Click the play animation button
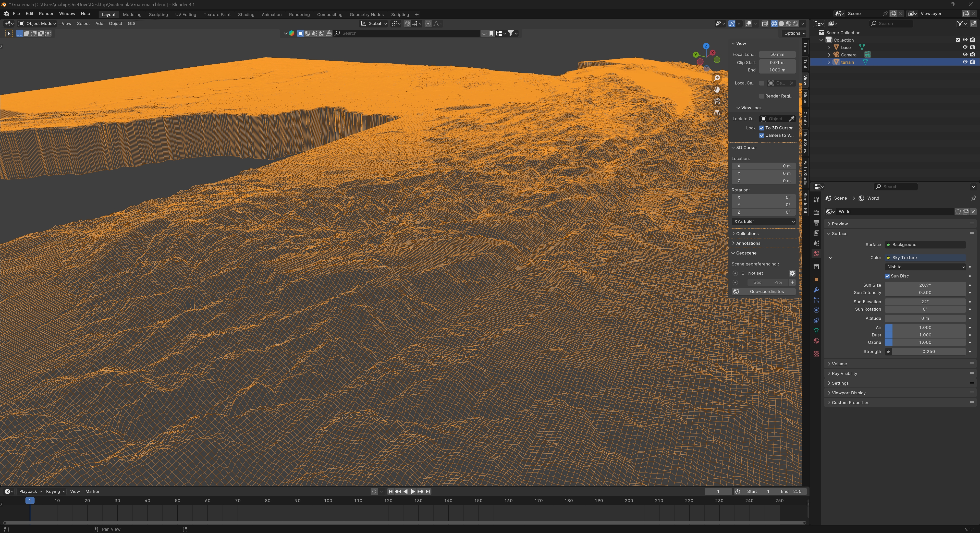Screen dimensions: 980x533 coord(413,492)
